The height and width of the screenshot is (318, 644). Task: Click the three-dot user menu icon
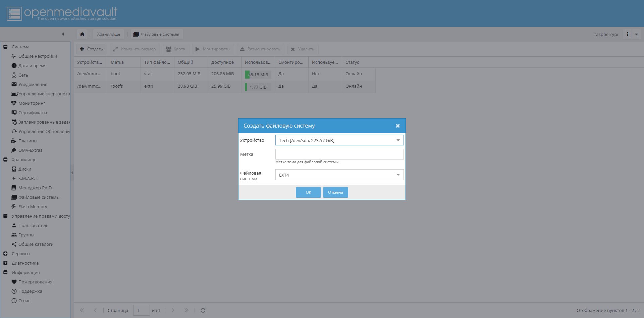(627, 34)
